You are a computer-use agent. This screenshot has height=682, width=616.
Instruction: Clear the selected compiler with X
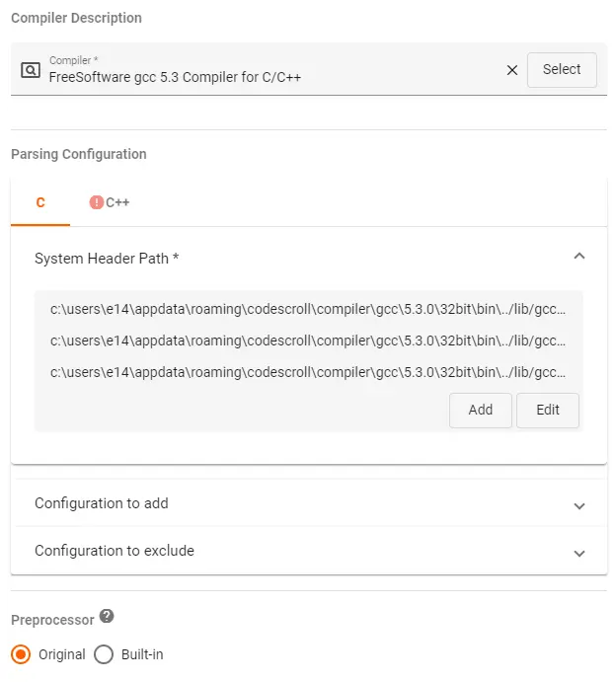(511, 70)
